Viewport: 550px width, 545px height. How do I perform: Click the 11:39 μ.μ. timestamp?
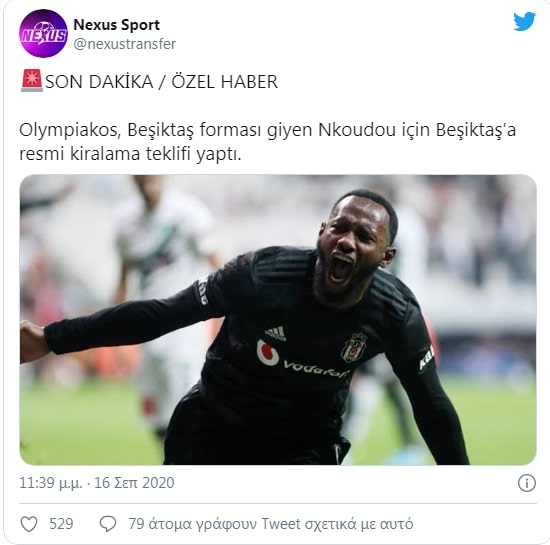click(x=51, y=483)
